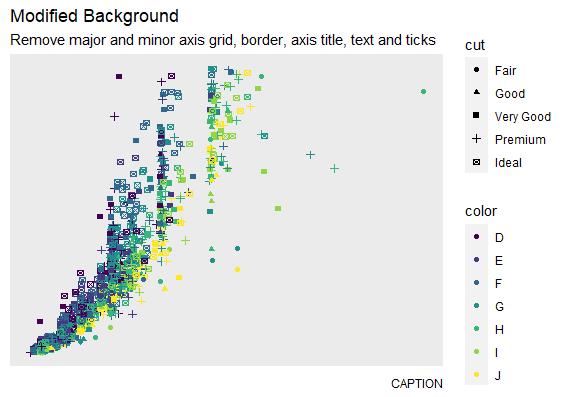Click the Very Good legend label text
Screen dimensions: 566x397
pos(523,117)
